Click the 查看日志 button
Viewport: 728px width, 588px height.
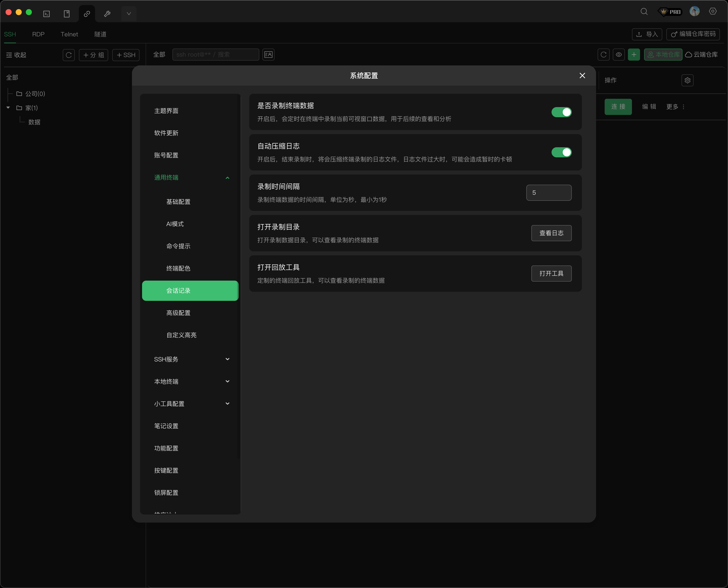click(x=551, y=233)
